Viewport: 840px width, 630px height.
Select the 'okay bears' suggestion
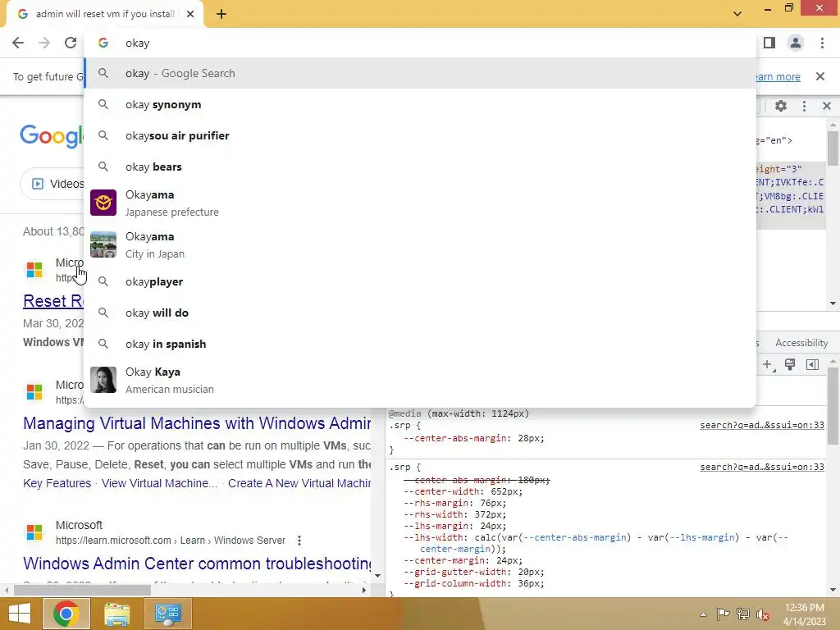tap(420, 167)
